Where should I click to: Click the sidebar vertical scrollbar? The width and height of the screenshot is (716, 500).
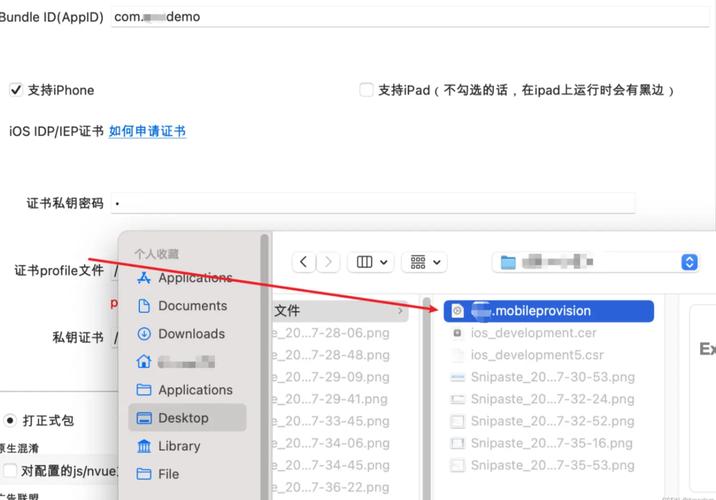coord(264,367)
